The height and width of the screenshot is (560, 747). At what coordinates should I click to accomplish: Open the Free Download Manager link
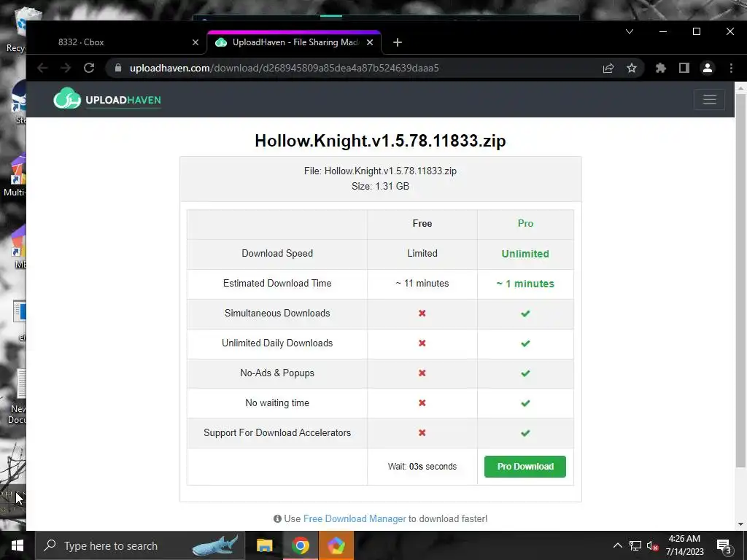coord(355,518)
